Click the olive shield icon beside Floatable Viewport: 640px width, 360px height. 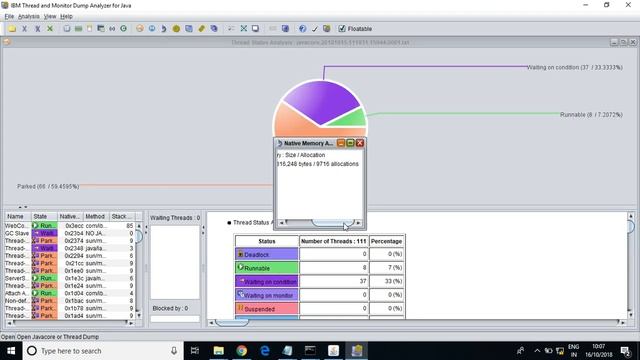(327, 29)
